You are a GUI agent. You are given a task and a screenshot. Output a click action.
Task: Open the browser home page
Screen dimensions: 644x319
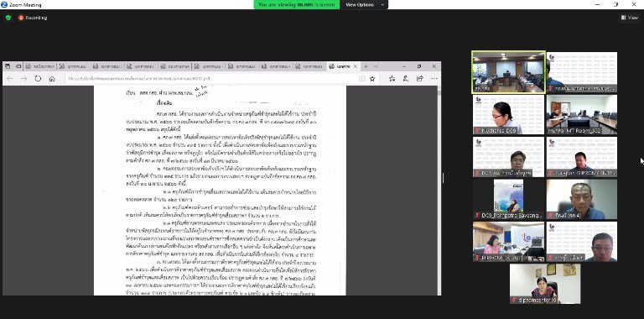(52, 79)
